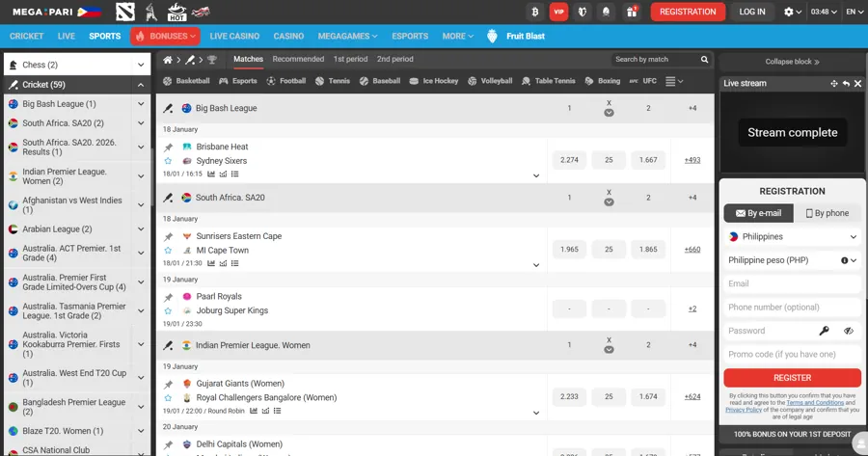Switch to the Recommended tab
The image size is (868, 456).
click(x=298, y=59)
